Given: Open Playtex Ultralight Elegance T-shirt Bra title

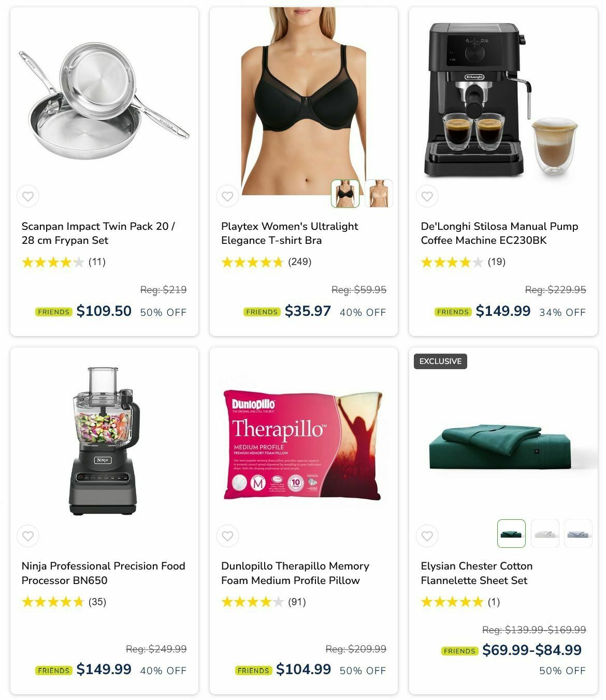Looking at the screenshot, I should pyautogui.click(x=290, y=233).
